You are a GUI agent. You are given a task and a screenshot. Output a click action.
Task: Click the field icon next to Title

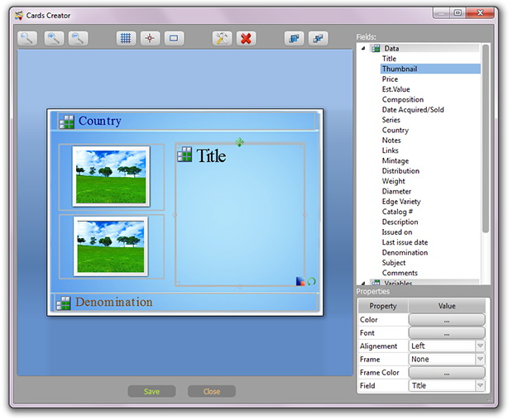(185, 155)
